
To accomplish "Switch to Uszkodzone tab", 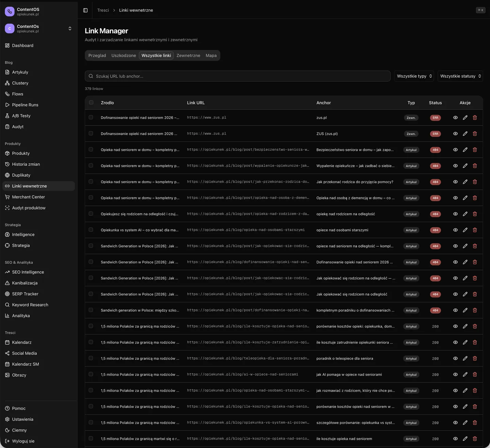I will (x=124, y=55).
